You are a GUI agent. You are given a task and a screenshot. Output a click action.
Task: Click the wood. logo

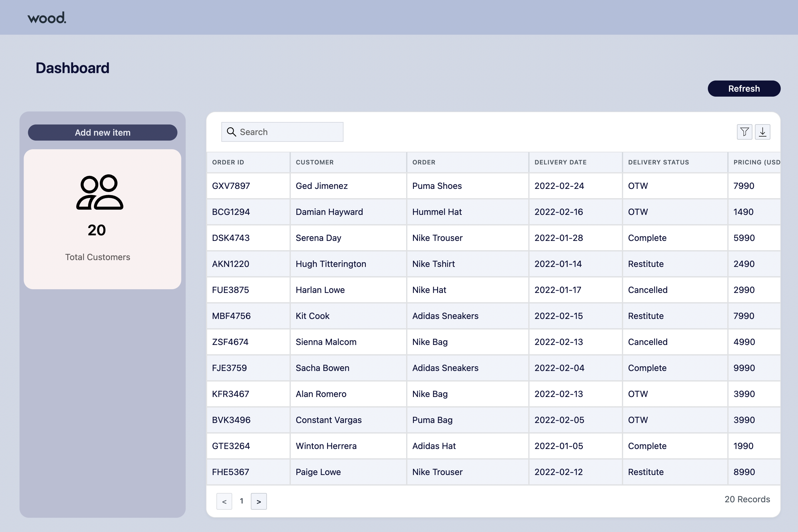[x=47, y=18]
